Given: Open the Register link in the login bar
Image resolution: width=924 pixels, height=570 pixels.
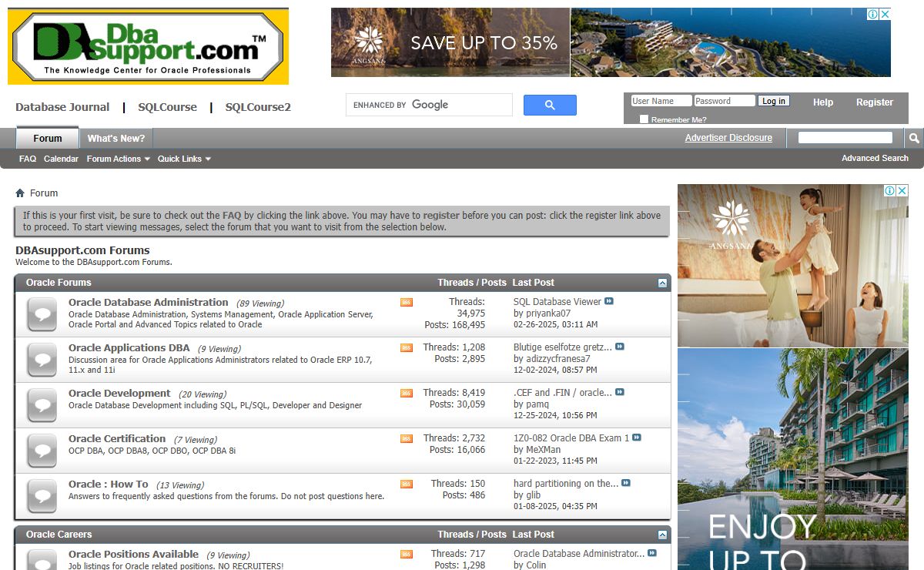Looking at the screenshot, I should 875,102.
